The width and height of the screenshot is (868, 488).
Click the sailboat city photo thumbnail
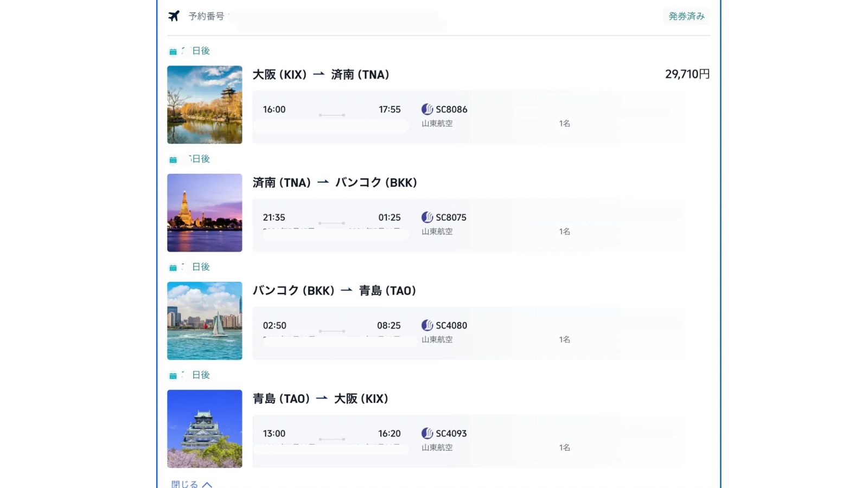click(x=205, y=320)
